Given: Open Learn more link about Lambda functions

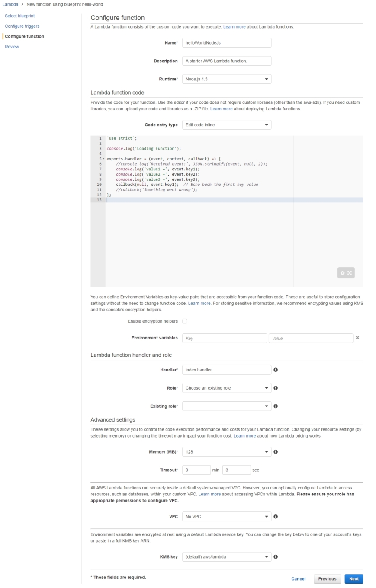Looking at the screenshot, I should coord(234,27).
